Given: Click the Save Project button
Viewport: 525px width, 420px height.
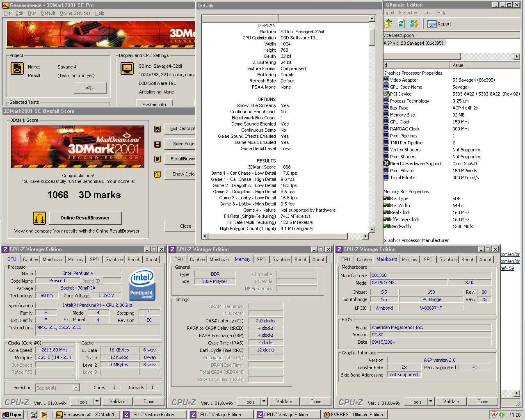Looking at the screenshot, I should 180,144.
